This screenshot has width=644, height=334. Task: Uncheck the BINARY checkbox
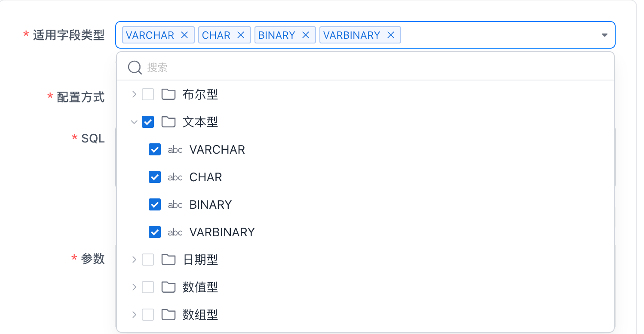155,204
